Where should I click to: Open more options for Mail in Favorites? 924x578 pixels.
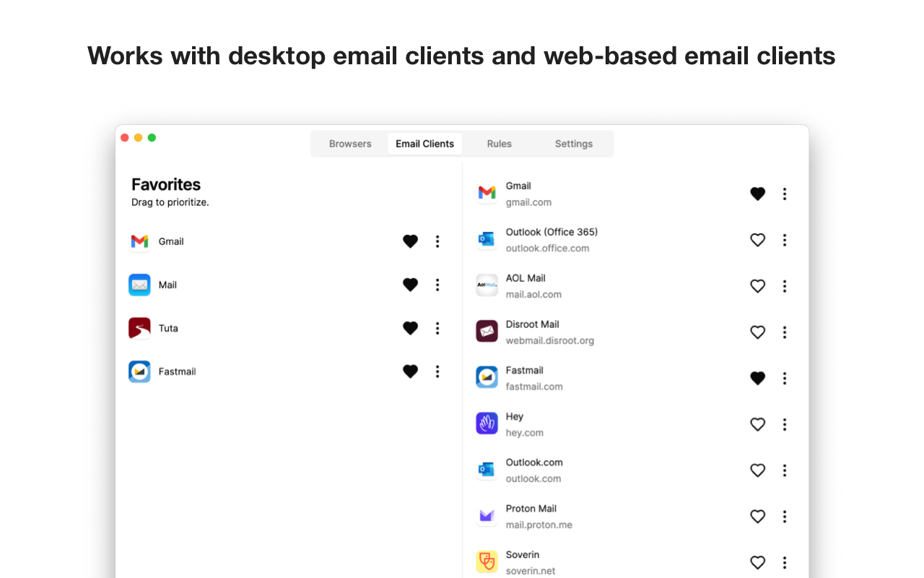click(x=437, y=285)
